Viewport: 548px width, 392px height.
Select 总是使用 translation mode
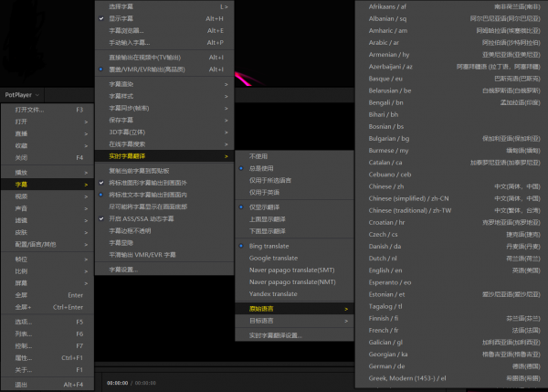(x=295, y=168)
